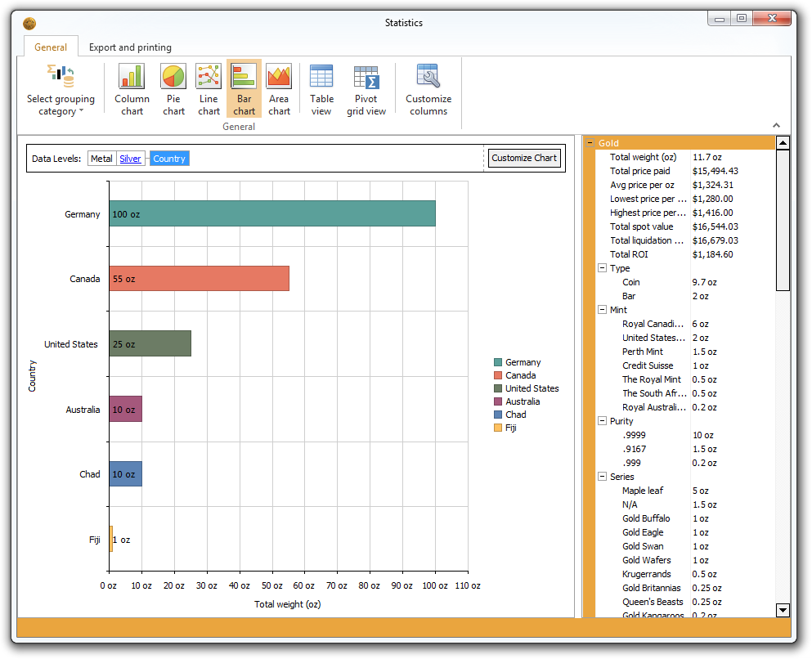The height and width of the screenshot is (659, 812).
Task: Select the Area chart view
Action: click(279, 87)
